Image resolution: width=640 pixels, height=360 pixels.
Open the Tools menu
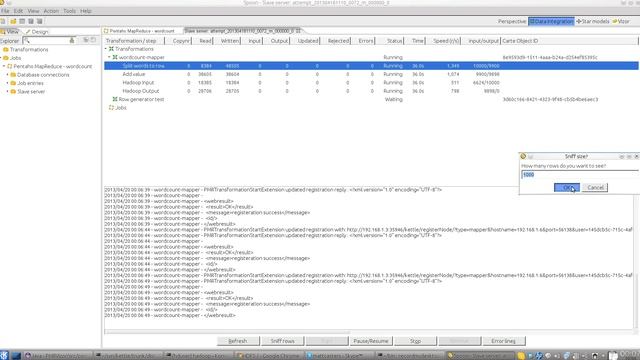69,11
